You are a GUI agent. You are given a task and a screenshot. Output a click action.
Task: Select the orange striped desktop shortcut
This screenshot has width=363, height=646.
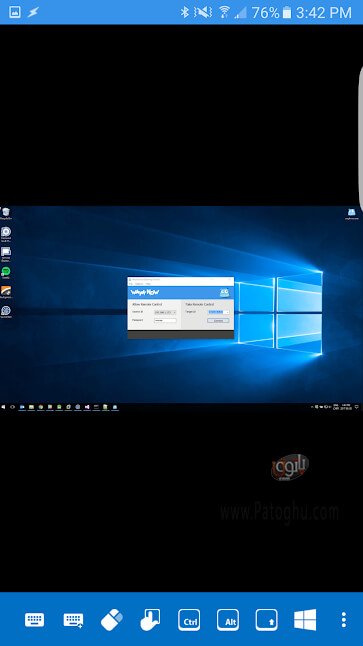pos(6,292)
